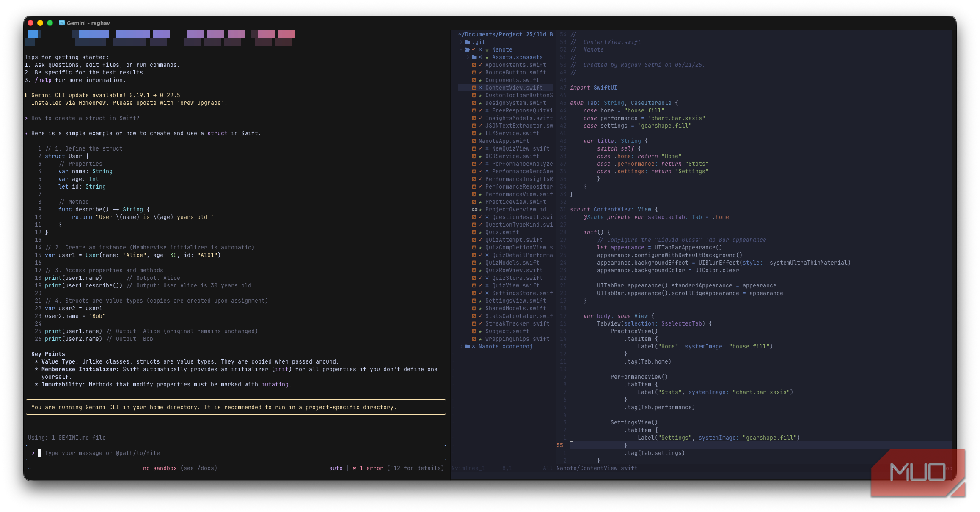
Task: Click 'auto' mode indicator in status bar
Action: click(x=336, y=468)
